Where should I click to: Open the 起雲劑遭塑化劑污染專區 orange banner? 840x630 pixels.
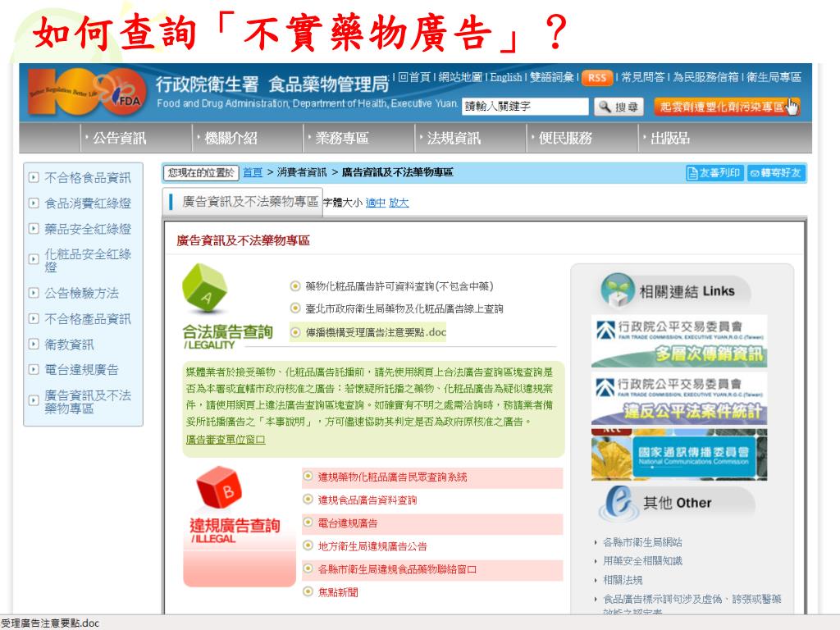727,107
